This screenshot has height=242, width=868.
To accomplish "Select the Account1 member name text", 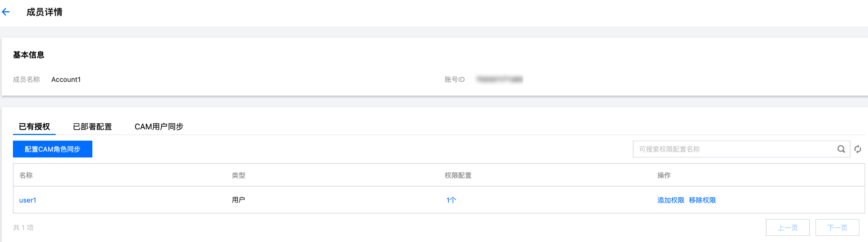I will (x=66, y=80).
